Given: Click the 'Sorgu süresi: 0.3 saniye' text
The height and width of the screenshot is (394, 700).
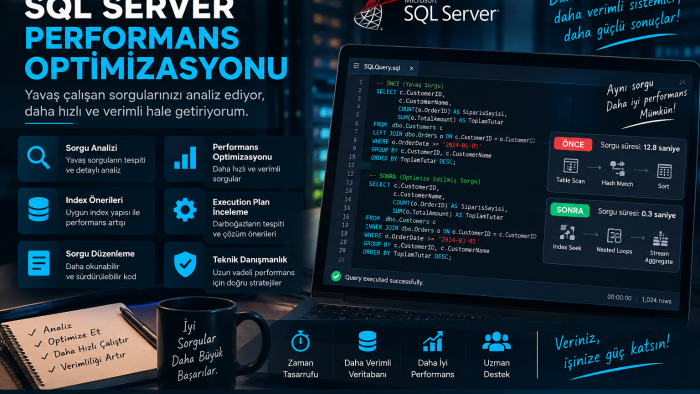Looking at the screenshot, I should coord(637,213).
